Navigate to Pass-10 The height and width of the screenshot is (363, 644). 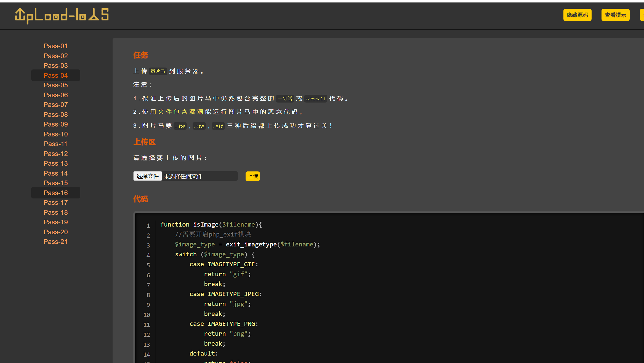55,134
